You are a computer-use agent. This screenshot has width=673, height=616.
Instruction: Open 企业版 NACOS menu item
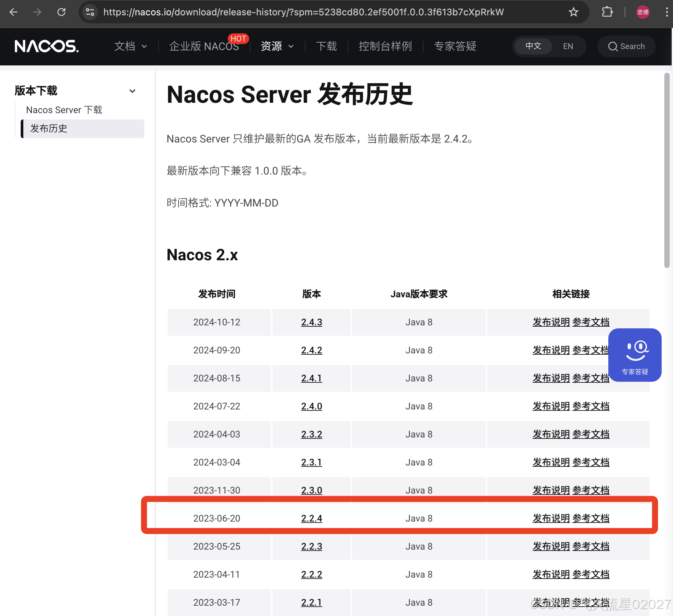(204, 46)
